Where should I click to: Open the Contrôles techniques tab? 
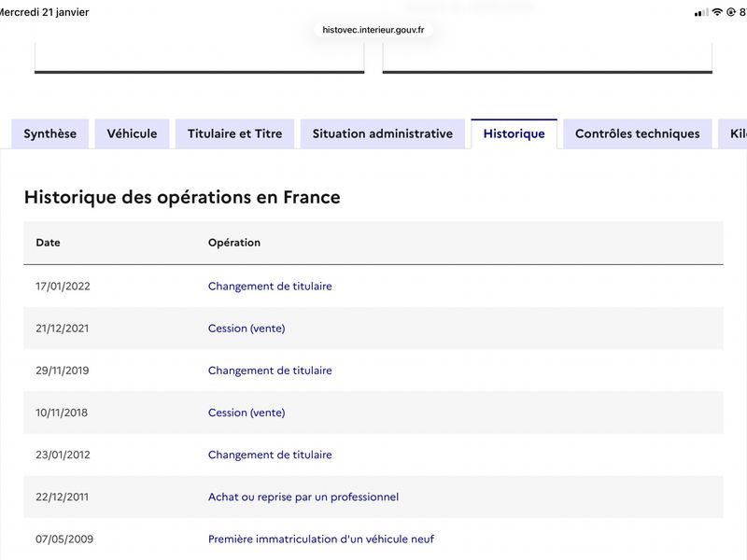pos(638,133)
